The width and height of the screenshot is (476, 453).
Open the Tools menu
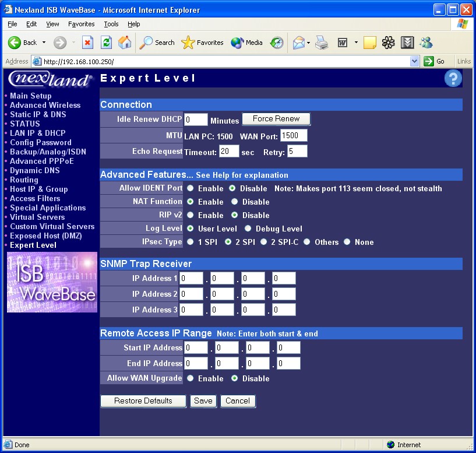coord(111,24)
